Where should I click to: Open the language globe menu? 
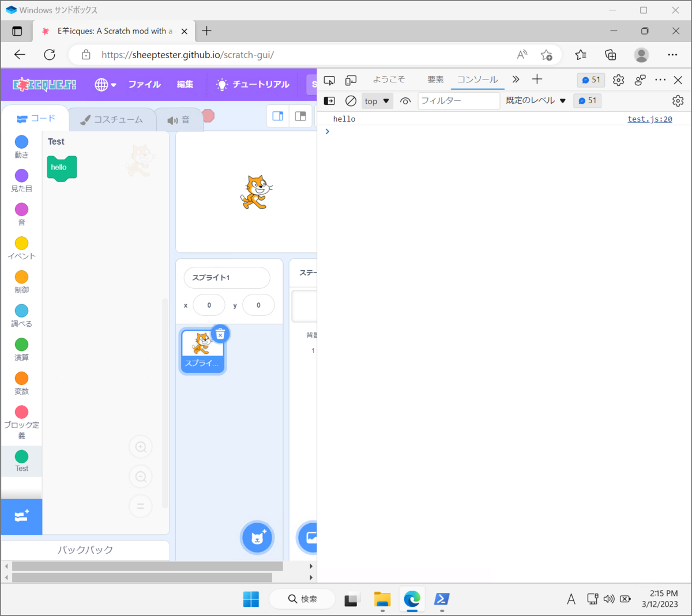point(106,85)
